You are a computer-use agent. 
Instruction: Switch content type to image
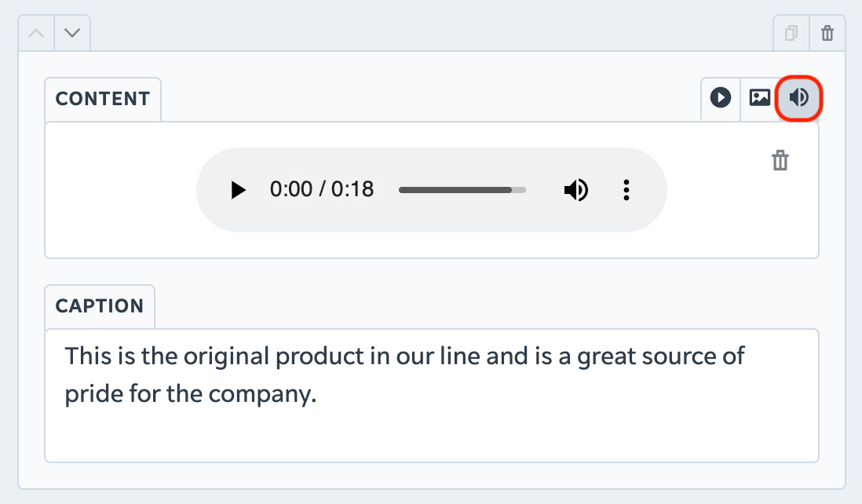[760, 98]
